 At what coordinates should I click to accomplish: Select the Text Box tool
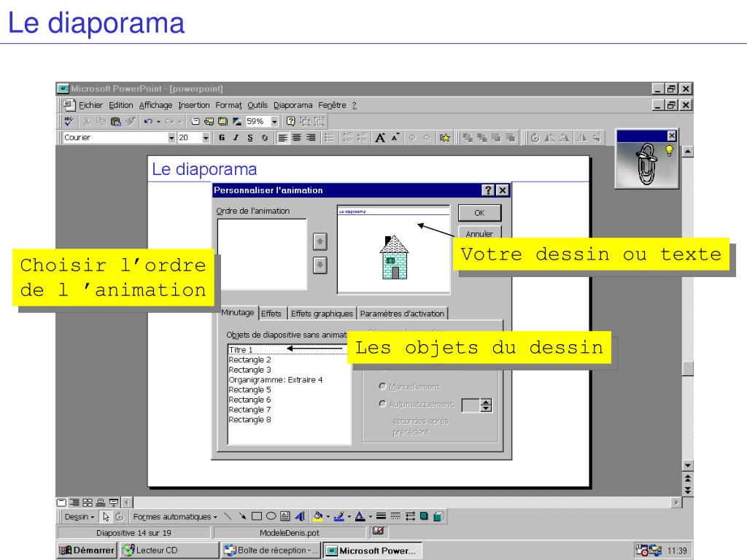point(285,516)
